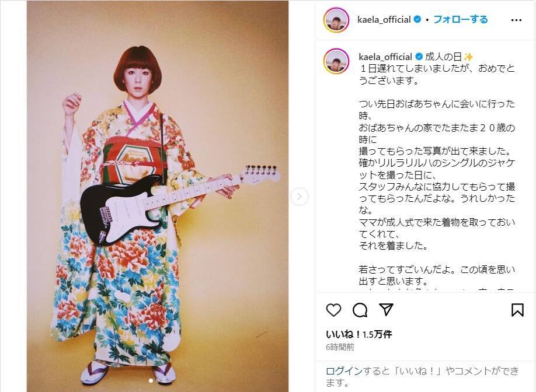Open kaela_official username in header

pos(384,20)
